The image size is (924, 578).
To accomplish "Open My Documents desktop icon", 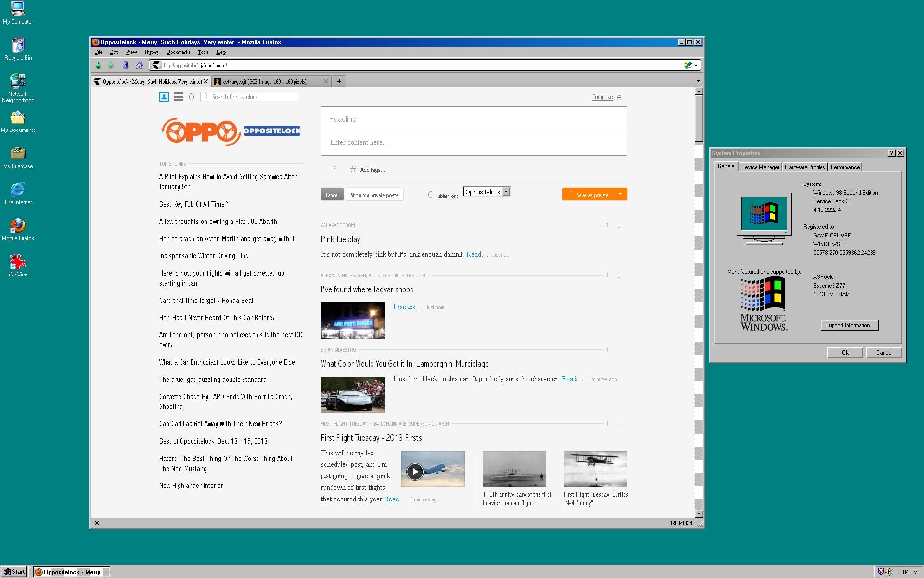I will point(18,122).
